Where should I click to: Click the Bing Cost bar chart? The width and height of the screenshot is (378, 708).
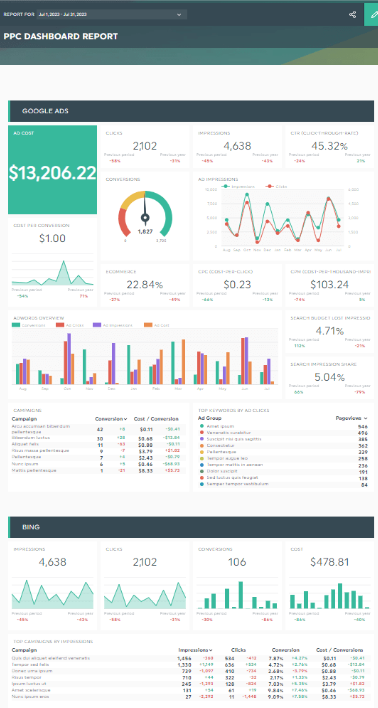pos(329,594)
